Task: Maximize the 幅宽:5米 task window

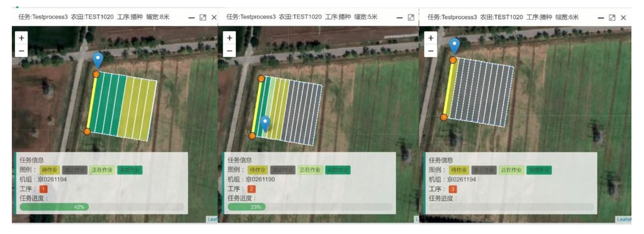Action: point(411,18)
